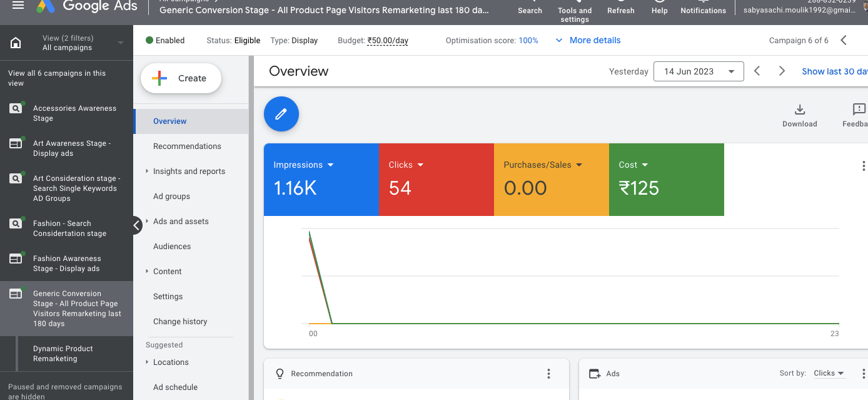Image resolution: width=868 pixels, height=400 pixels.
Task: Open Art Awareness Stage - Display ads campaign
Action: (x=72, y=148)
